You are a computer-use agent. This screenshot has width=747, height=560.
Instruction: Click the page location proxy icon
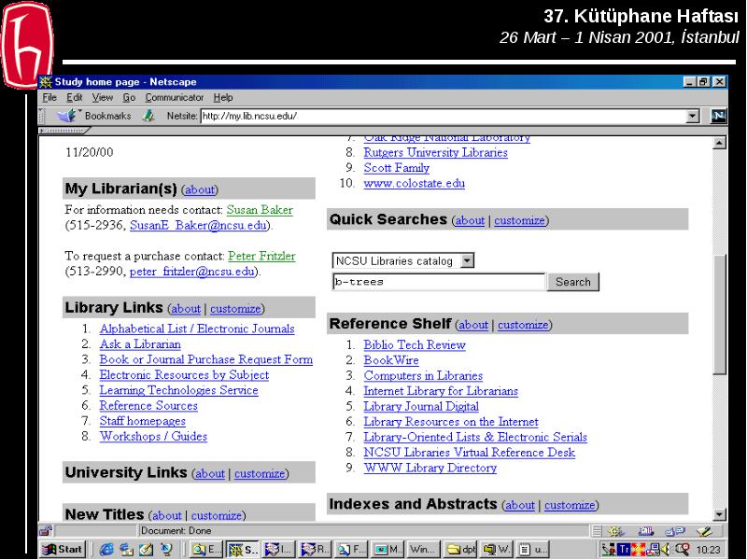[148, 116]
